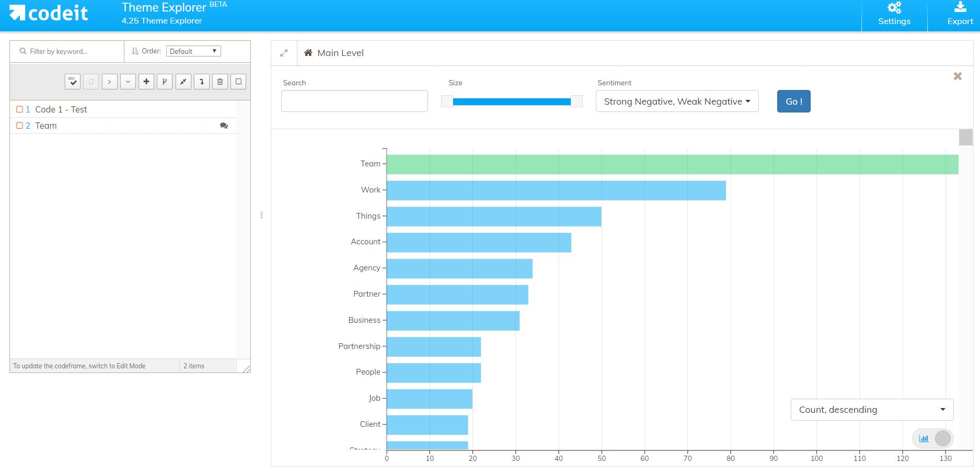Open the Sentiment filter dropdown

pos(677,101)
